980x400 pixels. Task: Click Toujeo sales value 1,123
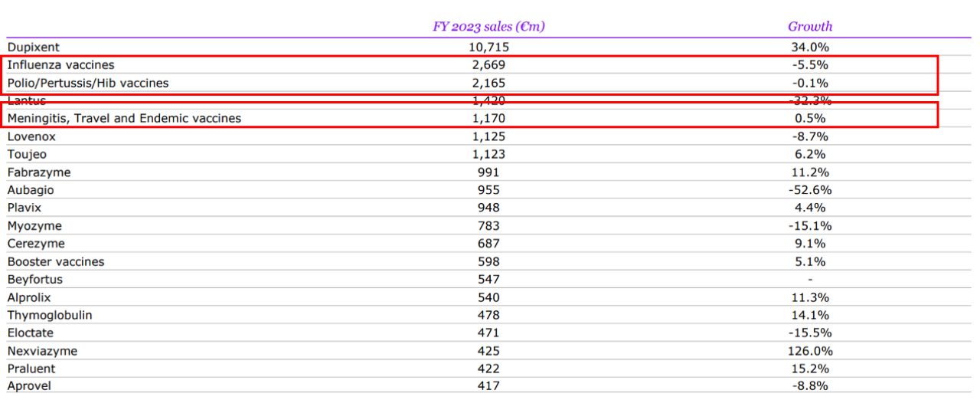coord(488,154)
